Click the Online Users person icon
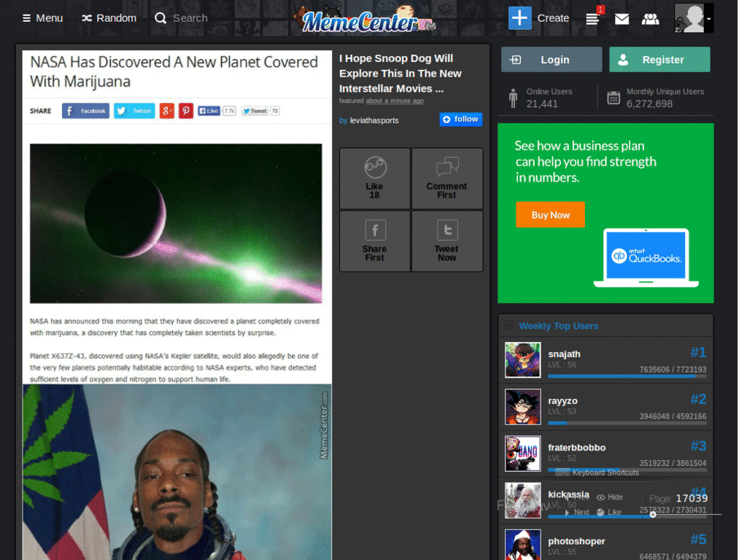 tap(513, 98)
